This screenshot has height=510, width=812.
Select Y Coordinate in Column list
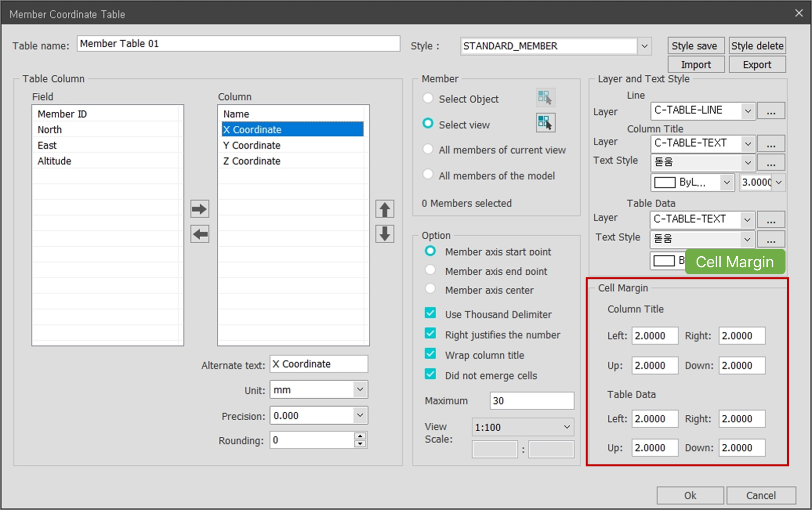(293, 145)
